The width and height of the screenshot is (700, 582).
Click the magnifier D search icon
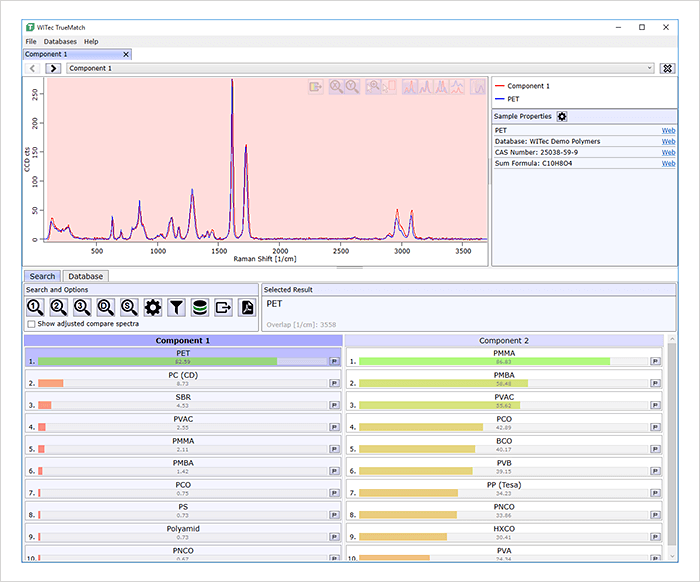pyautogui.click(x=106, y=308)
